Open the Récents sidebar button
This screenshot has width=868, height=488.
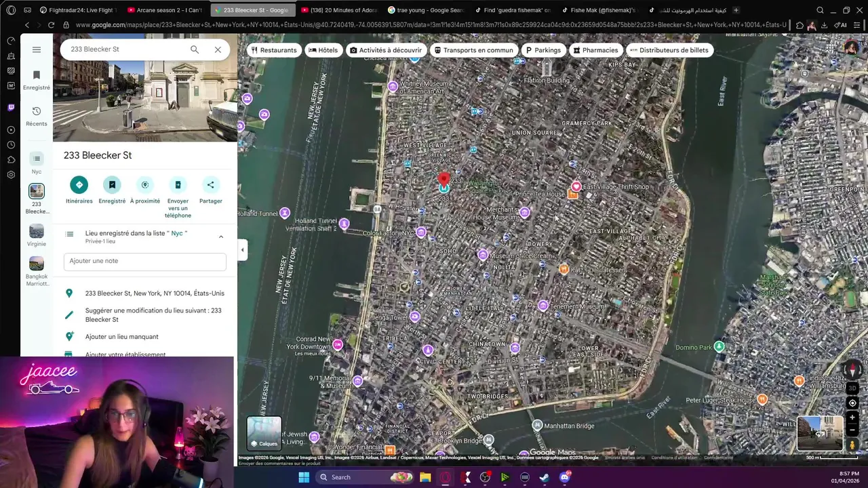(37, 117)
